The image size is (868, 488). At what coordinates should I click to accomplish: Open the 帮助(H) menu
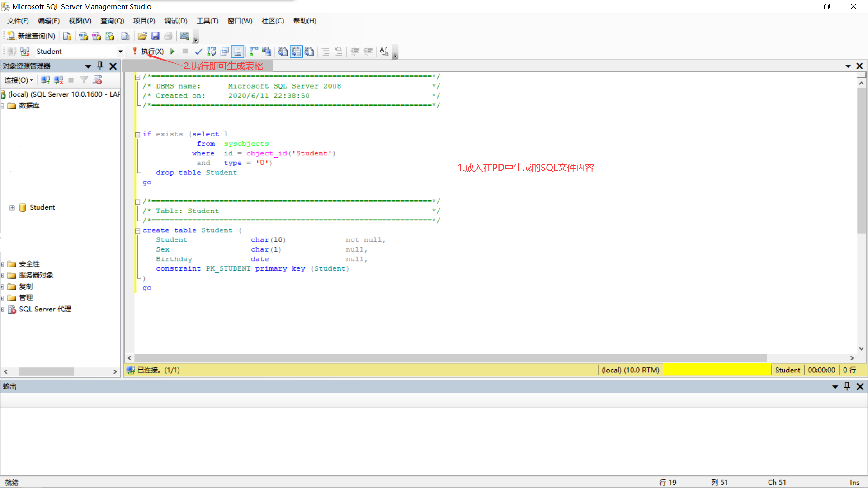pyautogui.click(x=304, y=21)
